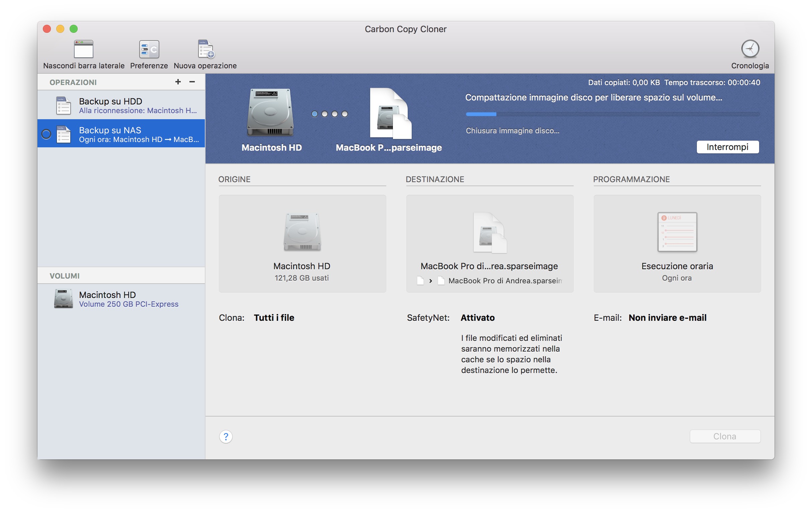Click the first blue progress step dot

point(315,114)
